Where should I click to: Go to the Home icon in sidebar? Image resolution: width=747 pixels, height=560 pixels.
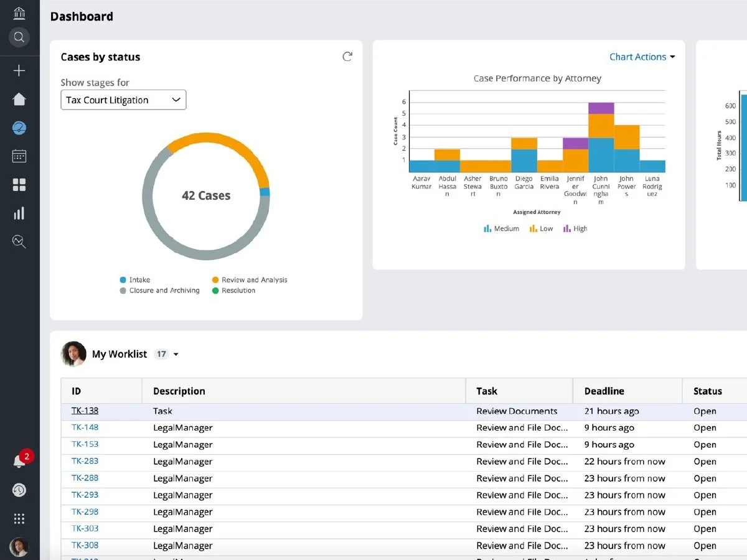(x=19, y=99)
